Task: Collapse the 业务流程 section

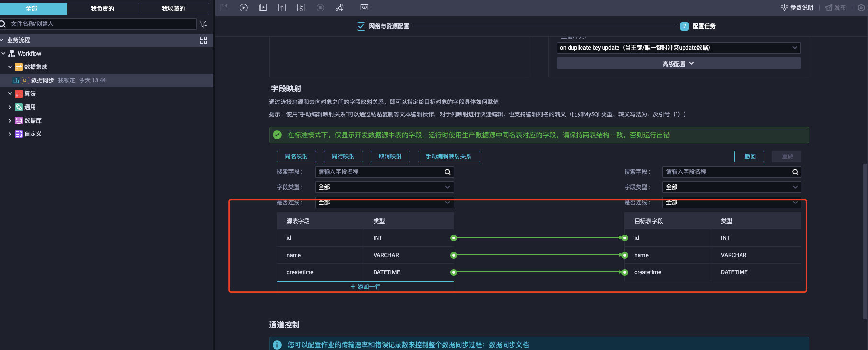Action: click(2, 40)
